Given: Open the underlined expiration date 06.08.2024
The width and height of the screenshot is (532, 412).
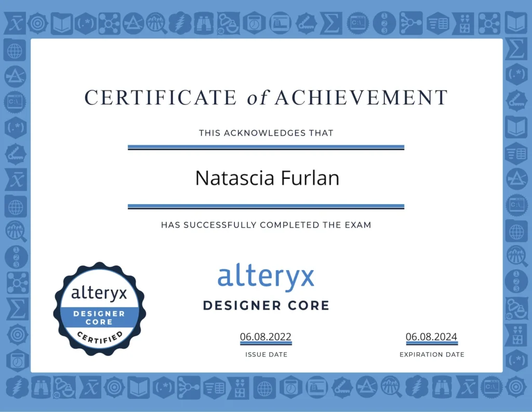Looking at the screenshot, I should [x=431, y=337].
